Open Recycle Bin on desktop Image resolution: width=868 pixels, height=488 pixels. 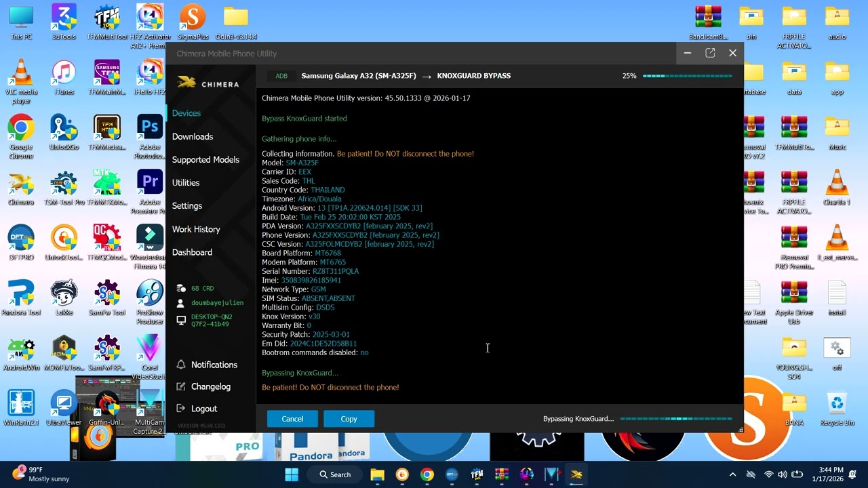[x=837, y=408]
